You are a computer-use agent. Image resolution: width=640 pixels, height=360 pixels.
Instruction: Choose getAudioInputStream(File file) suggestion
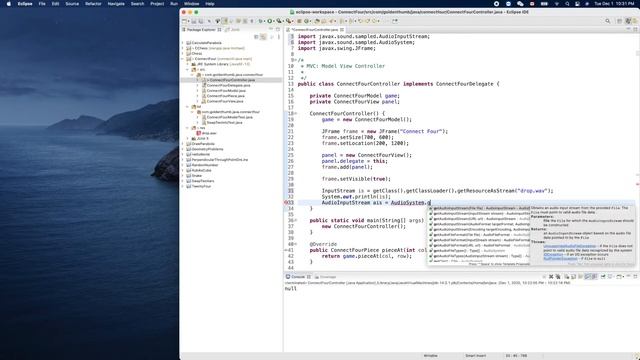click(479, 208)
